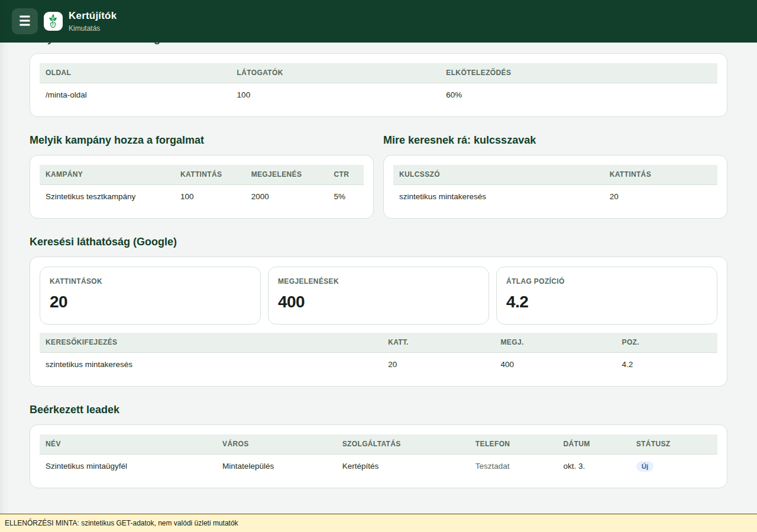Click the "Mire keresnek rá: kulcsszavak" heading
757x532 pixels.
tap(460, 140)
